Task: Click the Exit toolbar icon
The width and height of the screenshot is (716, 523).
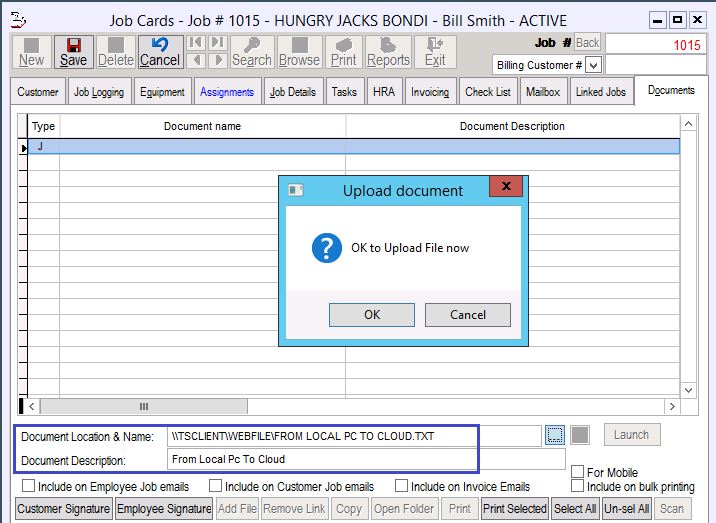Action: pos(435,52)
